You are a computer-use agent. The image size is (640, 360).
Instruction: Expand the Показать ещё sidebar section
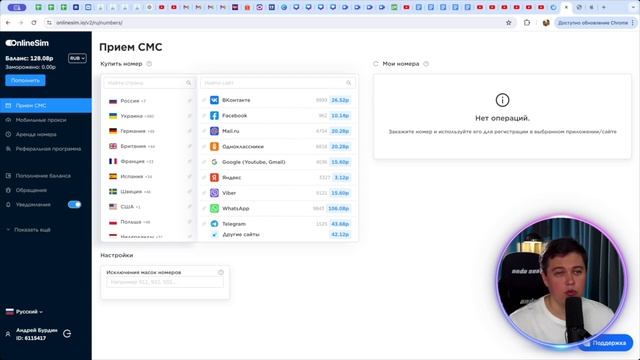pyautogui.click(x=29, y=230)
